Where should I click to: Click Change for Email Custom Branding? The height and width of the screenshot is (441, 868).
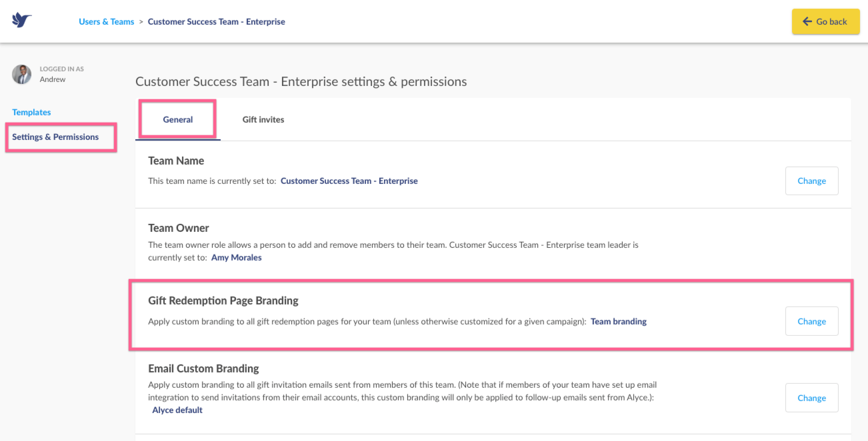pyautogui.click(x=811, y=398)
